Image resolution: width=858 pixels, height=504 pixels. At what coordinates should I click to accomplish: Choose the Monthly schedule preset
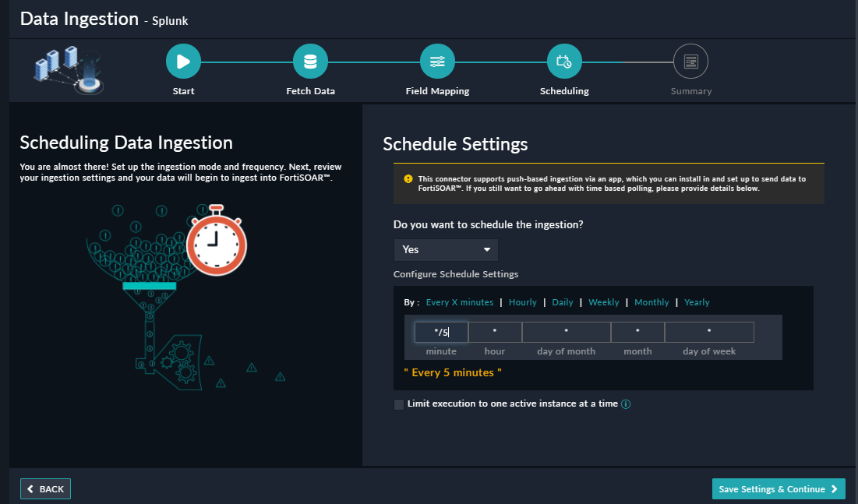[x=651, y=302]
